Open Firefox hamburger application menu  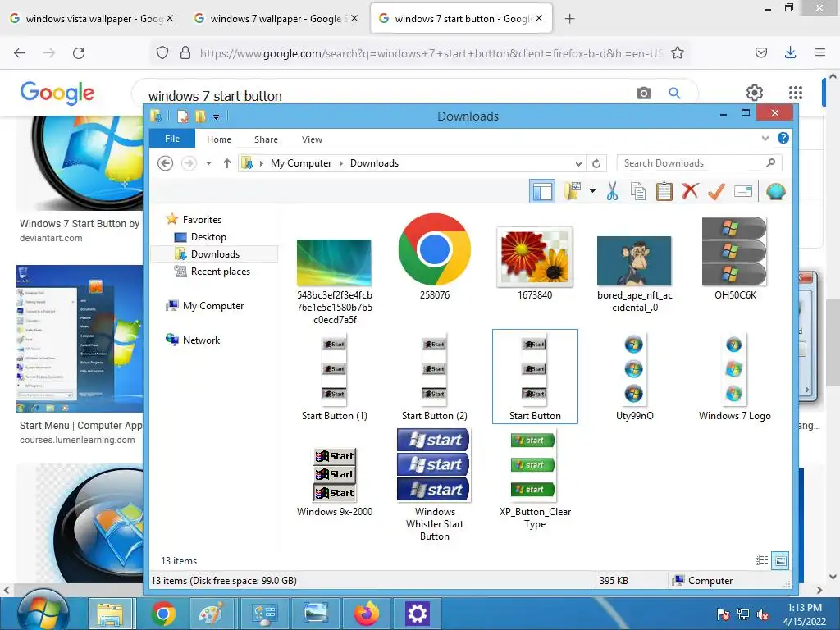tap(819, 52)
